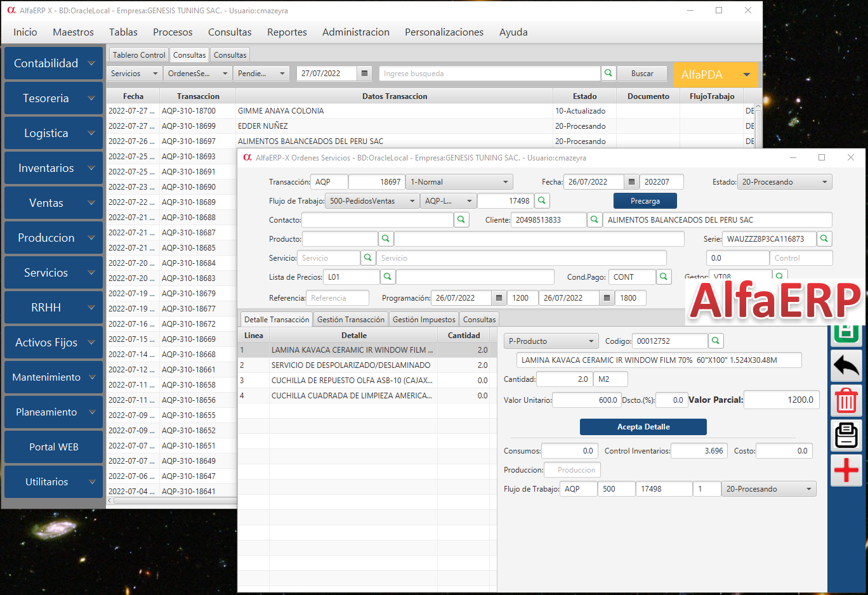The image size is (868, 595).
Task: Expand the 500-PedidosVentas workflow dropdown
Action: tap(372, 201)
